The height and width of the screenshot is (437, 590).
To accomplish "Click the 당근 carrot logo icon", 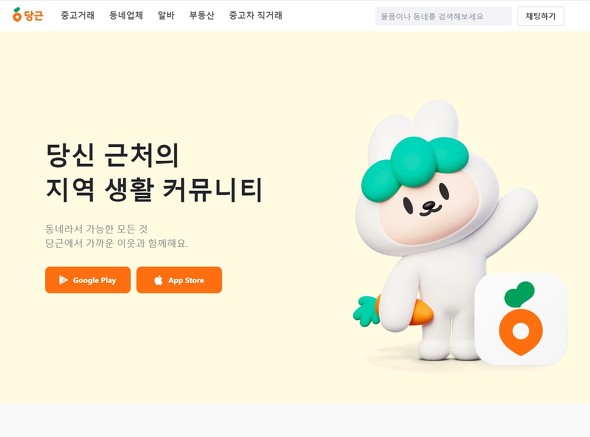I will coord(17,15).
